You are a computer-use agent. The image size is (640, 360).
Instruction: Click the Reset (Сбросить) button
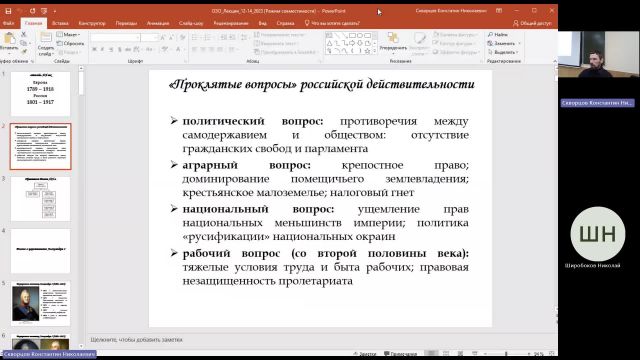click(x=70, y=43)
